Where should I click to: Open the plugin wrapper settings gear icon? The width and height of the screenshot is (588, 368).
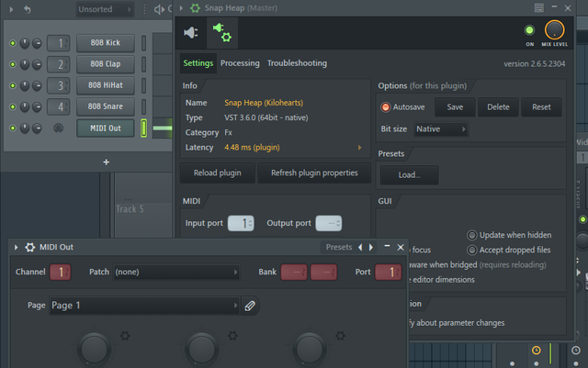(222, 33)
